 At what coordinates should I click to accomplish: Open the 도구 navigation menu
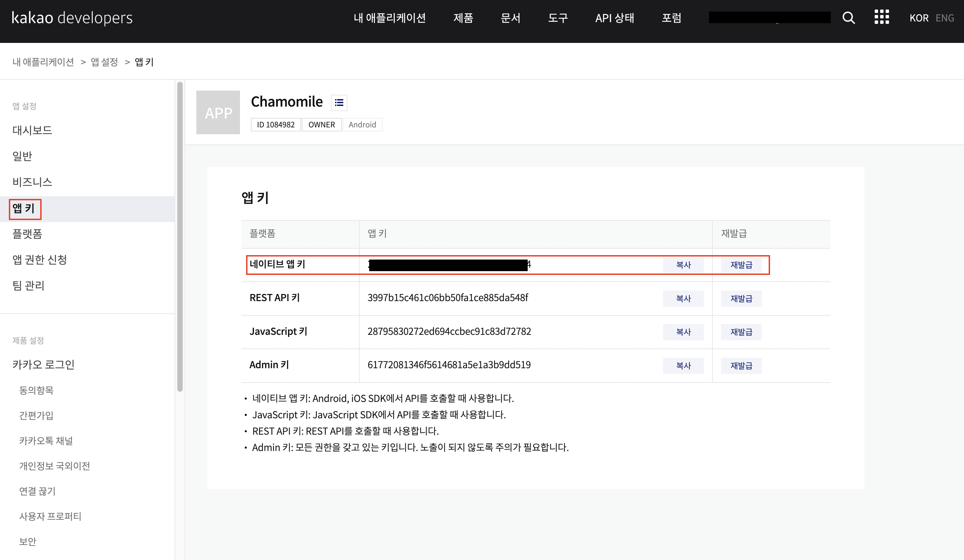[558, 18]
